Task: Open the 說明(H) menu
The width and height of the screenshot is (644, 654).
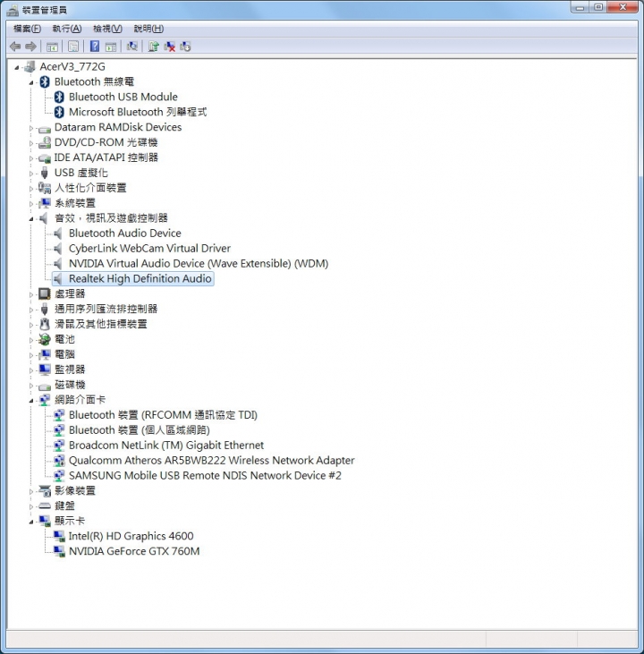Action: pyautogui.click(x=148, y=29)
